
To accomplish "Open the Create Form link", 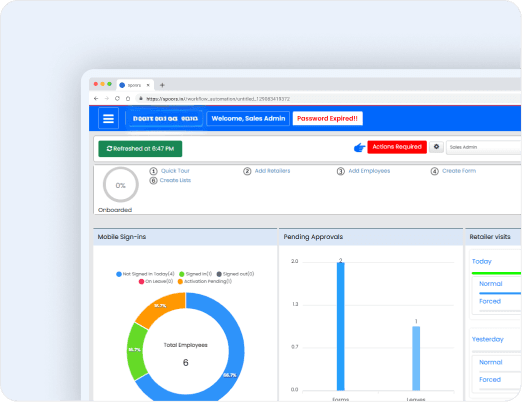I will point(459,171).
